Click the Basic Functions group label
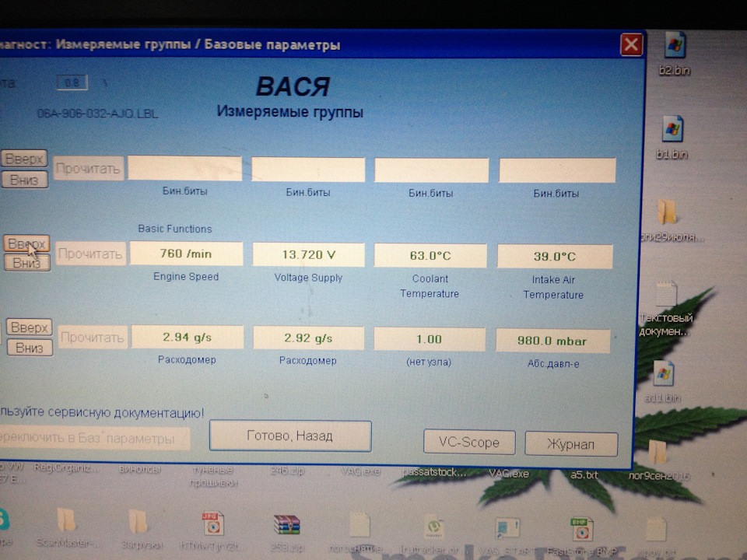 point(175,229)
